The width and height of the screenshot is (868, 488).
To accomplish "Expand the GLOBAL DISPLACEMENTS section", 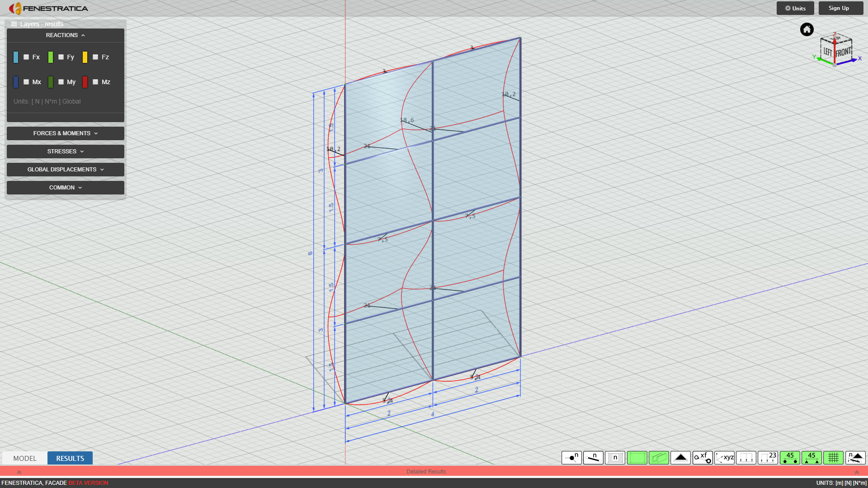I will [66, 170].
